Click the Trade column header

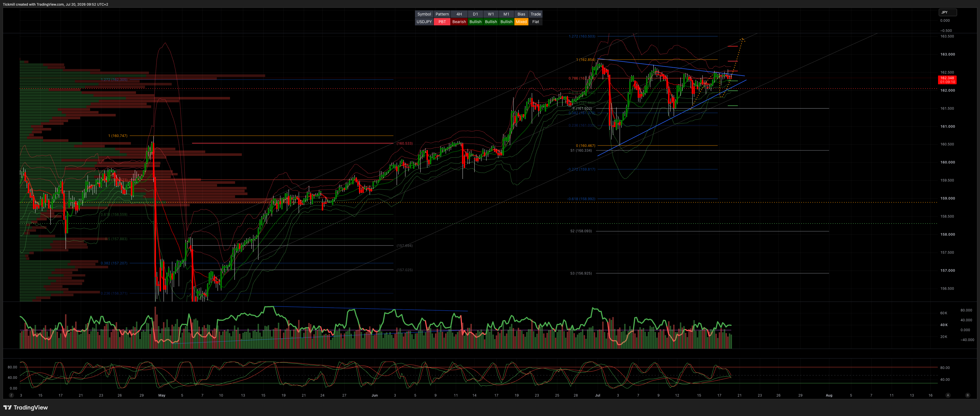(x=536, y=14)
